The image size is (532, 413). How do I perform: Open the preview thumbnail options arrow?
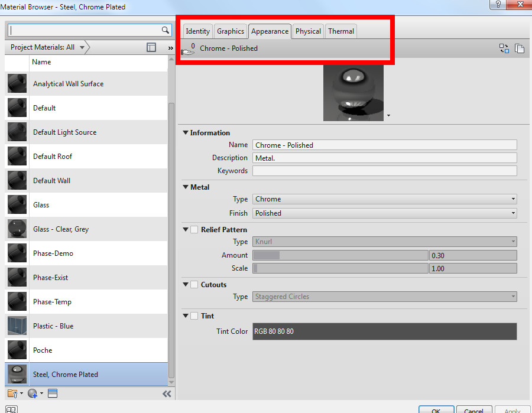[388, 116]
